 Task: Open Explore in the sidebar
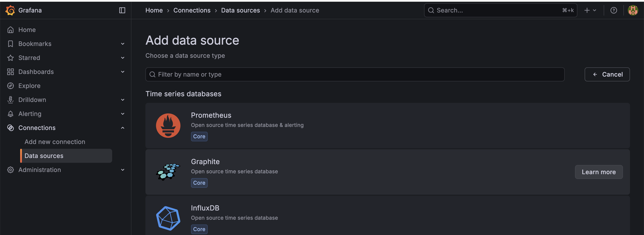[x=29, y=86]
